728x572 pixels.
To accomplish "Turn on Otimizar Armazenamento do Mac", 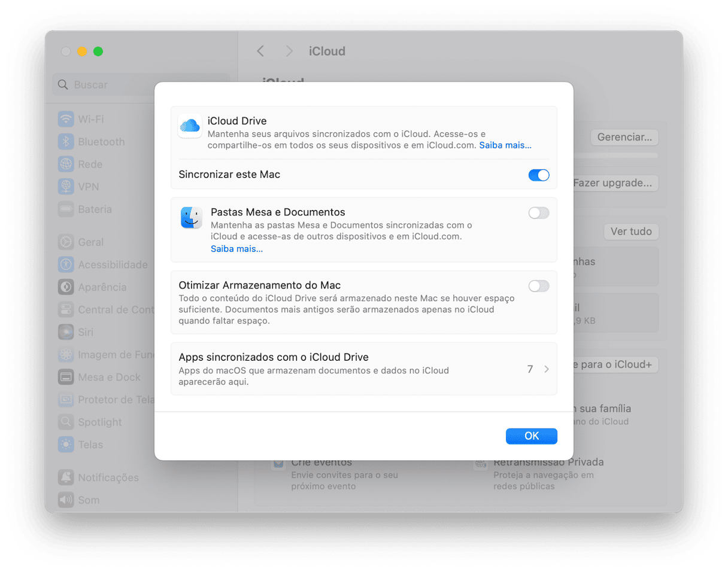I will (538, 286).
